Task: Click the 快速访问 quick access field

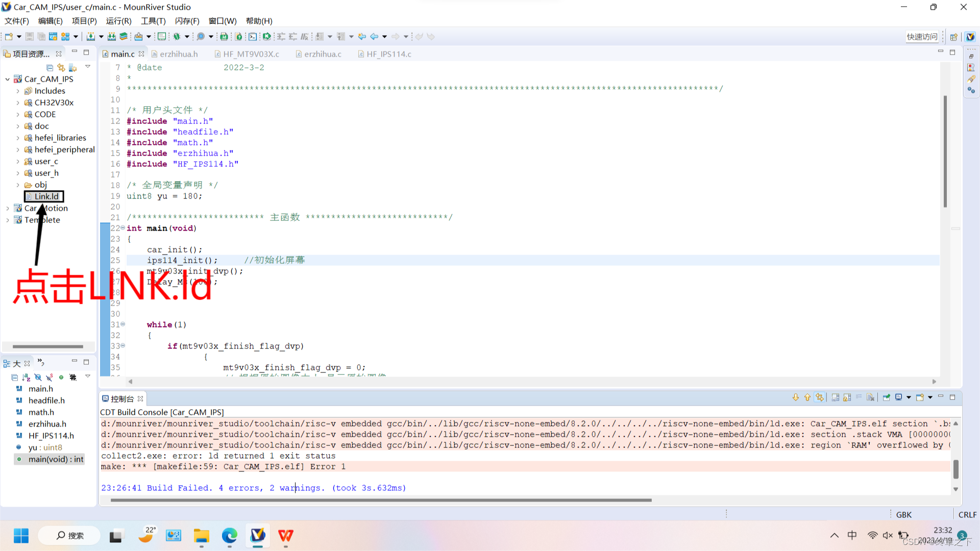Action: tap(922, 37)
